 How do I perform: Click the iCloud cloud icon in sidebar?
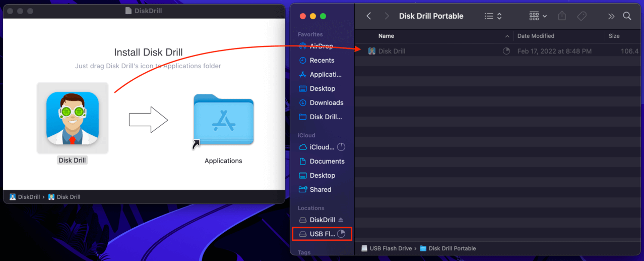303,147
